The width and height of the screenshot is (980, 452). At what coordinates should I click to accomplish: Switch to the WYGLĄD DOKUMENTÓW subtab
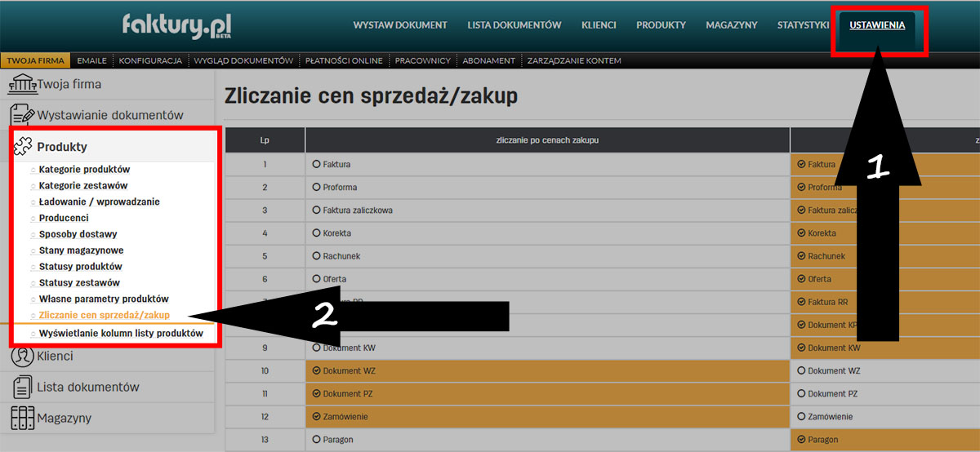click(243, 60)
